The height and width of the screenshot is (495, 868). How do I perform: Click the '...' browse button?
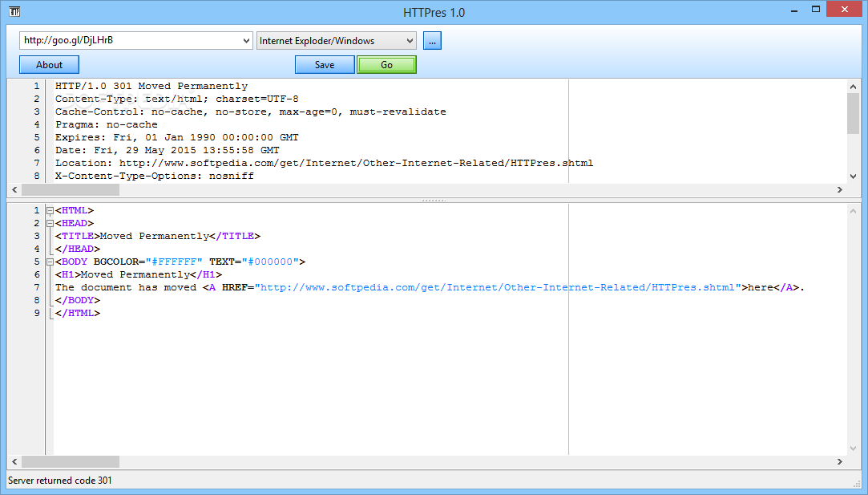(x=432, y=40)
